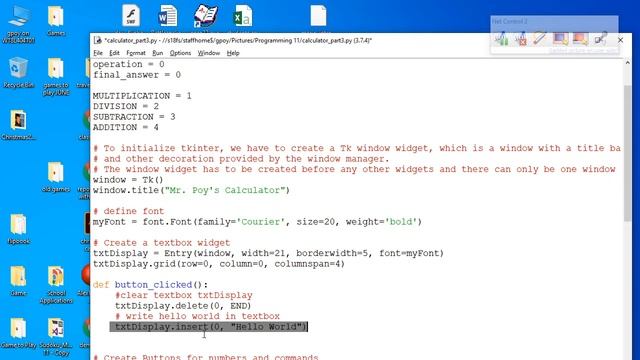Viewport: 640px width, 360px height.
Task: Click the 'MULTIPLICATION = 1' line
Action: pyautogui.click(x=142, y=96)
